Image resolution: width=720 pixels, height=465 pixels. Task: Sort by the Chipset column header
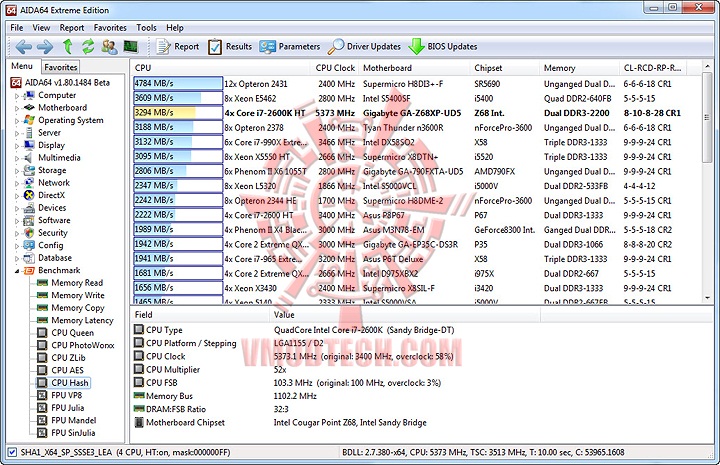click(506, 68)
